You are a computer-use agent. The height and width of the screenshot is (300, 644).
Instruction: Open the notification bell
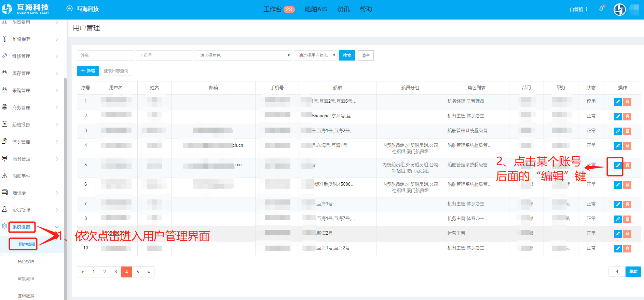click(601, 9)
